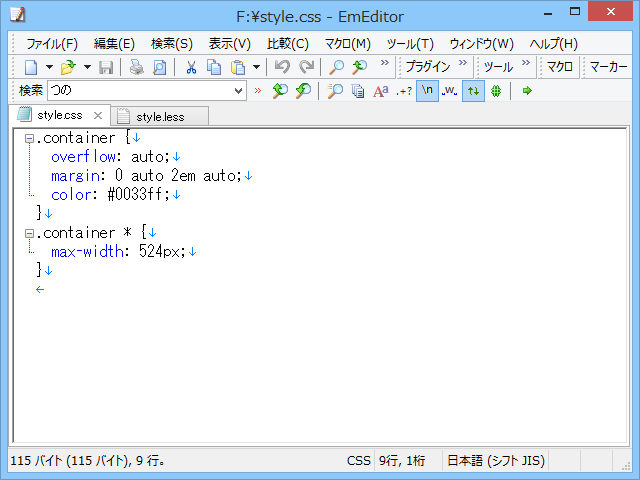Open the search history dropdown arrow
This screenshot has height=480, width=640.
239,91
